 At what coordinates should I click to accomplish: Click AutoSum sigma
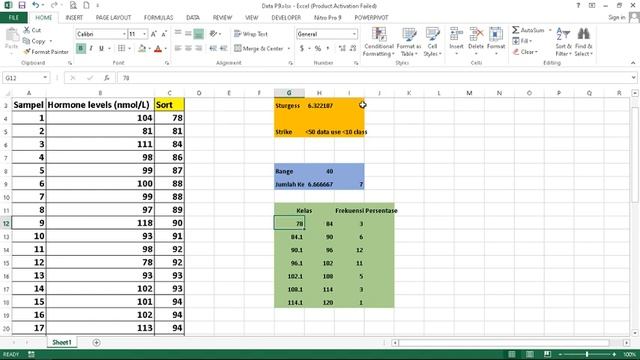click(x=528, y=30)
